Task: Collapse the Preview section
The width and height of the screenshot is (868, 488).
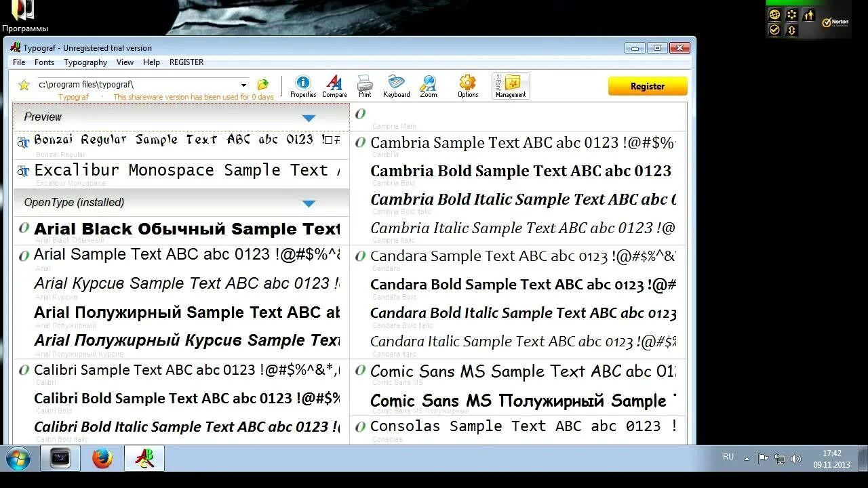Action: [x=309, y=118]
